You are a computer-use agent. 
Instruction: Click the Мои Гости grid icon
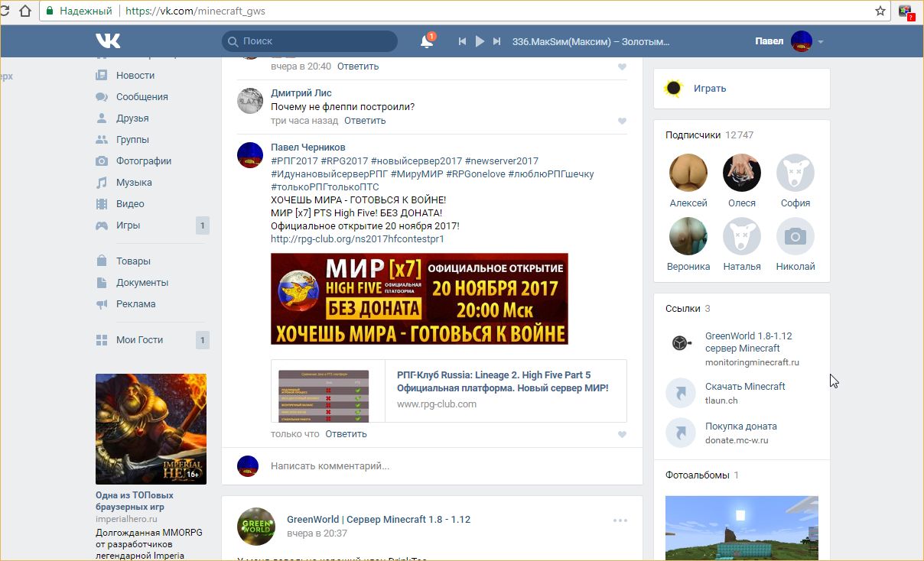pyautogui.click(x=101, y=340)
